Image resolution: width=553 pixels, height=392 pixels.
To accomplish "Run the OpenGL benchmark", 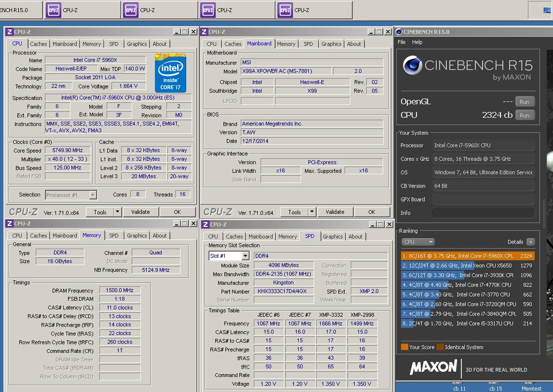I will click(x=525, y=101).
